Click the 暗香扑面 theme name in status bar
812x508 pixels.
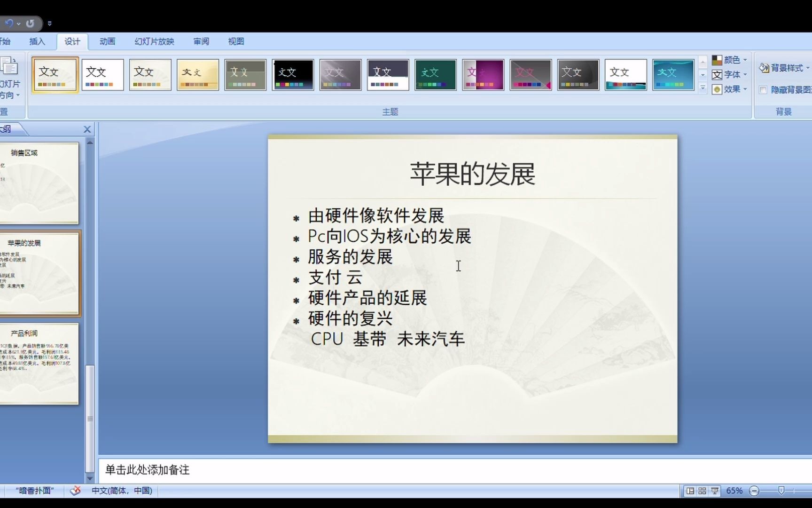click(35, 491)
